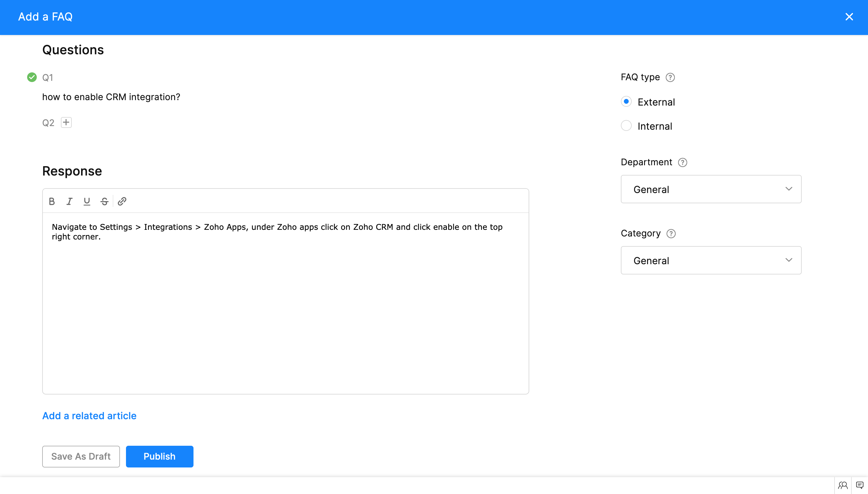Expand the Department dropdown set to General
The height and width of the screenshot is (494, 868).
tap(711, 189)
